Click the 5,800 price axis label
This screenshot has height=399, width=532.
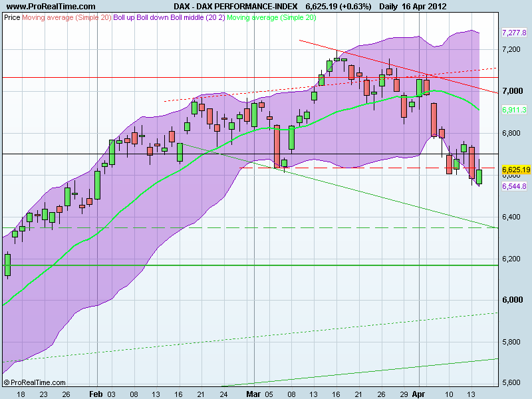coord(511,342)
